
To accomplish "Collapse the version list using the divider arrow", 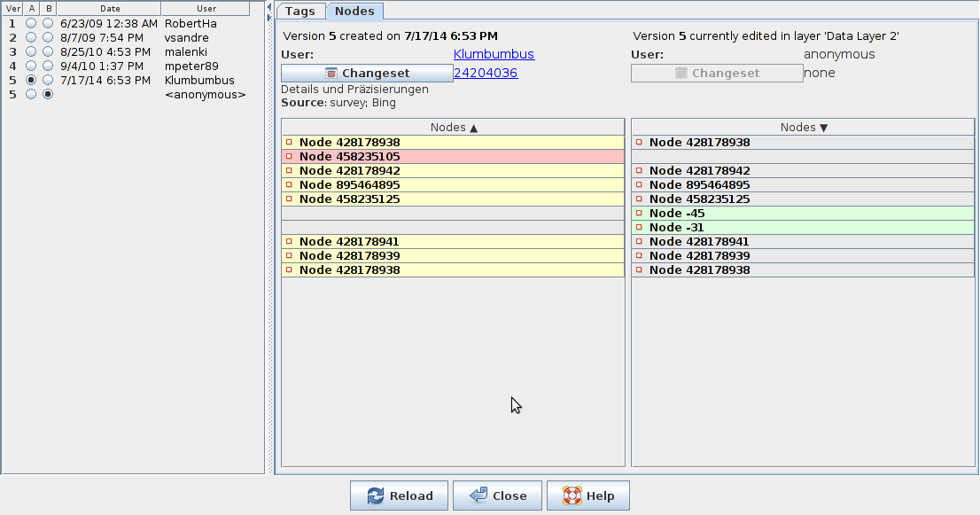I will tap(269, 7).
